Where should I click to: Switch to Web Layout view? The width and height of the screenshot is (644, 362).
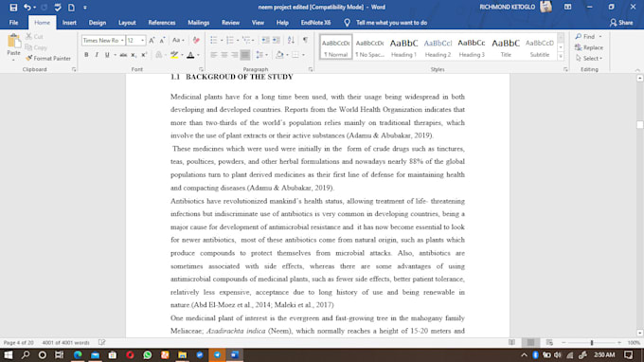click(549, 342)
